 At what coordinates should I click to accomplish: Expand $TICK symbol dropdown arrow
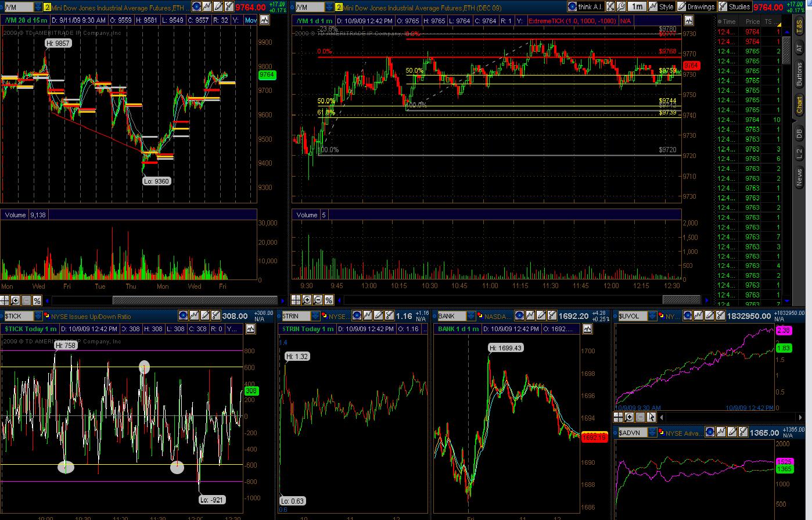click(38, 315)
